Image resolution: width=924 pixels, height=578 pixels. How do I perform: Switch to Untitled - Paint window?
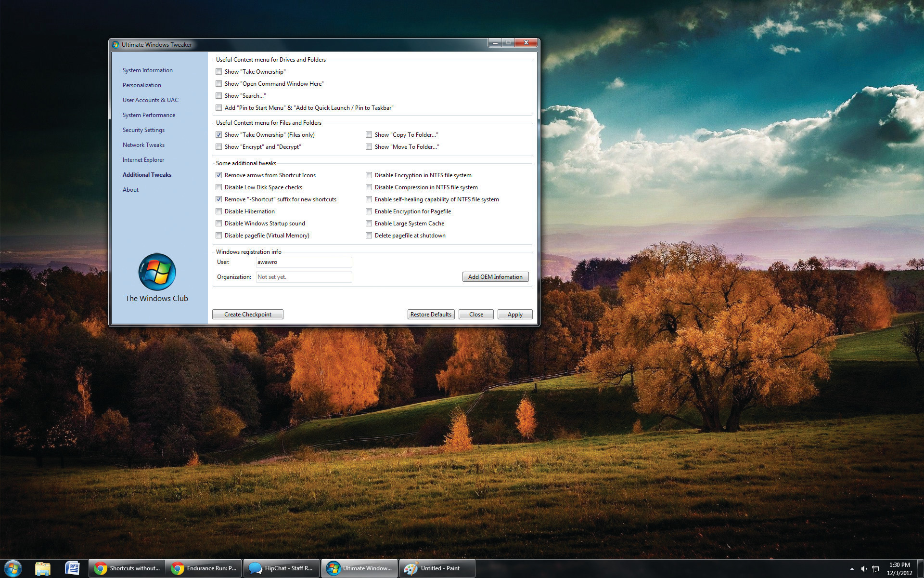click(x=437, y=568)
